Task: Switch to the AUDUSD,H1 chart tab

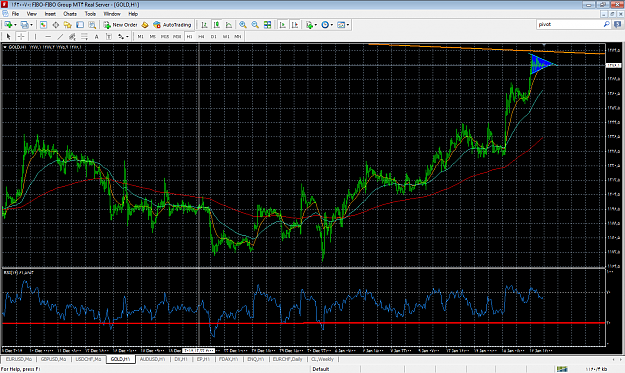Action: pos(152,359)
